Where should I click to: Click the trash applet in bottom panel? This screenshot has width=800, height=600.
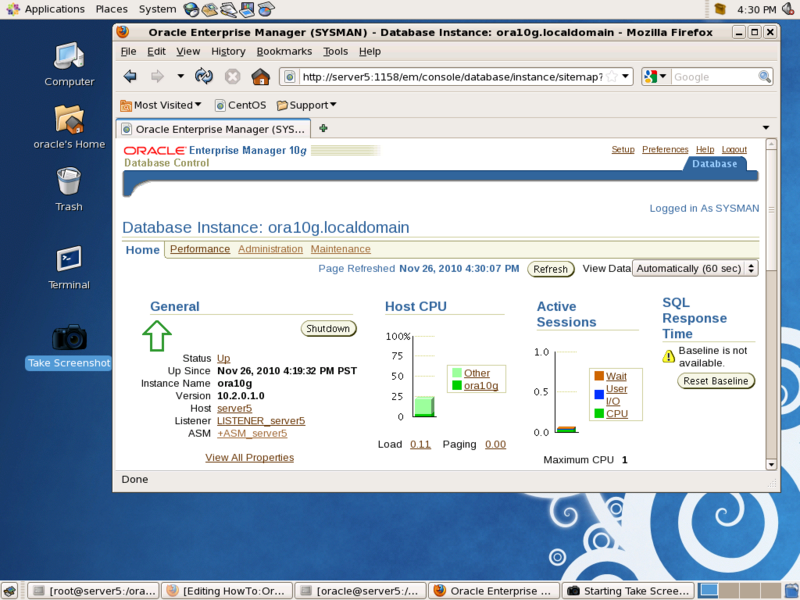(792, 591)
